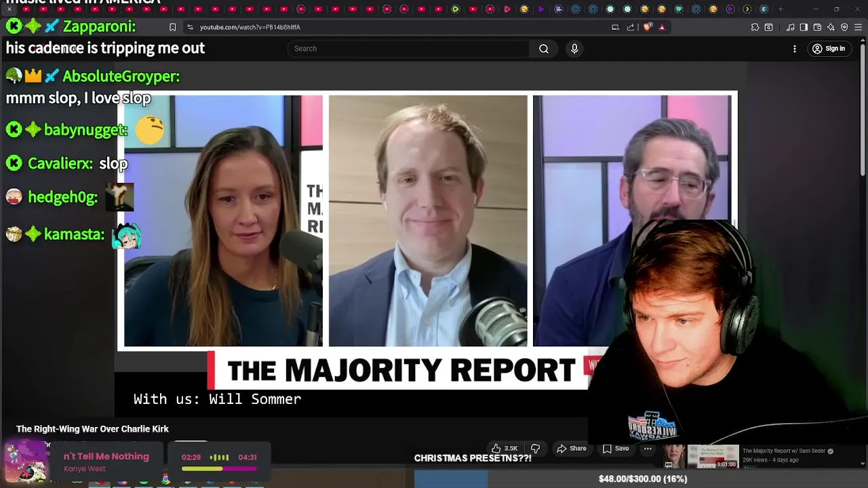Like the video showing 3.5K

[505, 449]
